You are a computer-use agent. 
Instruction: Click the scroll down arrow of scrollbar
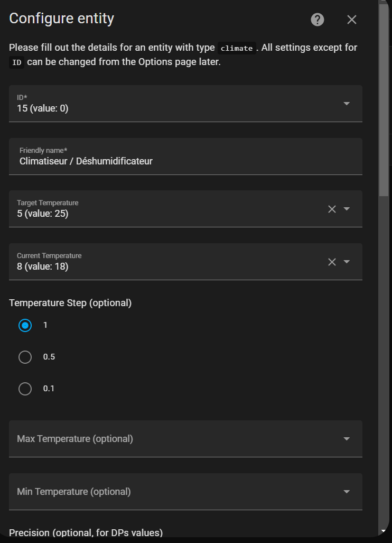384,530
